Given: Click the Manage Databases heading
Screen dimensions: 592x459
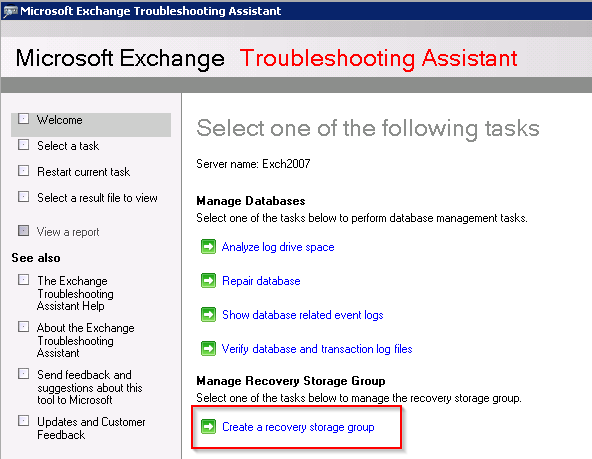Looking at the screenshot, I should [x=251, y=201].
